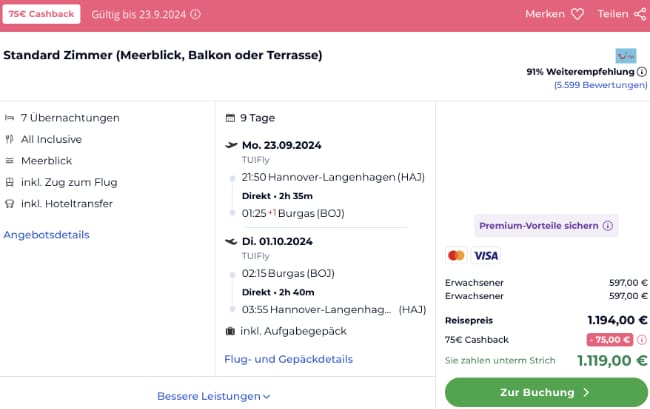Open Flug- und Gepäckdetails link
The height and width of the screenshot is (409, 650).
[288, 359]
